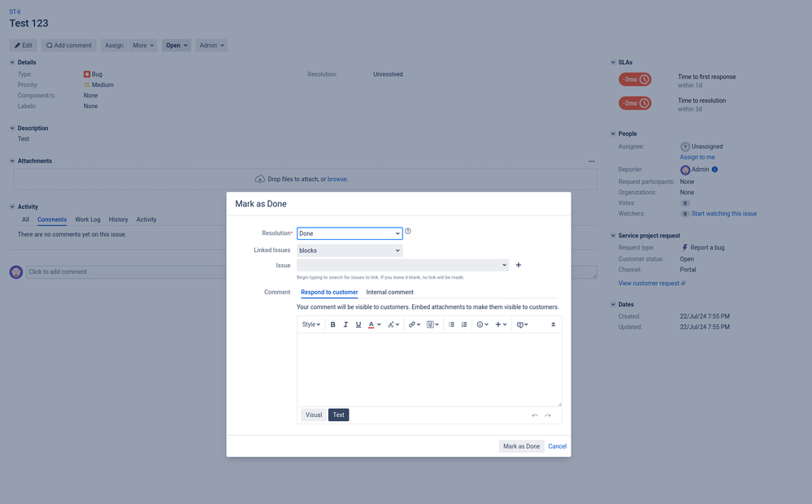Click the -2mo SLA clock badge
The image size is (812, 504).
635,103
